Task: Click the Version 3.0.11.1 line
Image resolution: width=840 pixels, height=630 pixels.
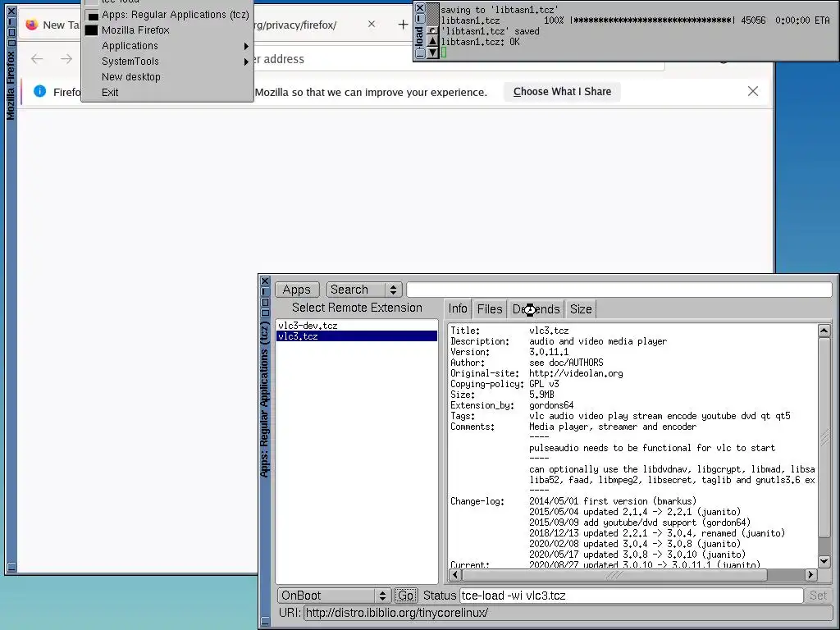Action: point(509,352)
